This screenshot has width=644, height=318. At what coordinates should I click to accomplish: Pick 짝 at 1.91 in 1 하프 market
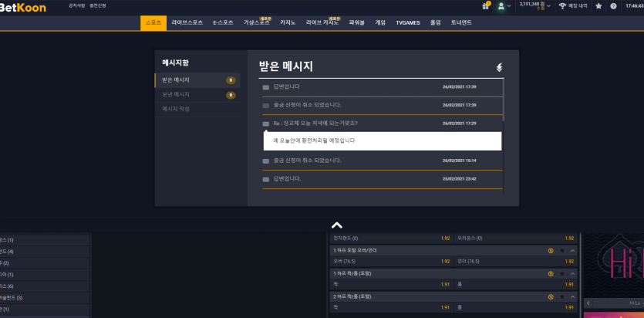coord(391,284)
